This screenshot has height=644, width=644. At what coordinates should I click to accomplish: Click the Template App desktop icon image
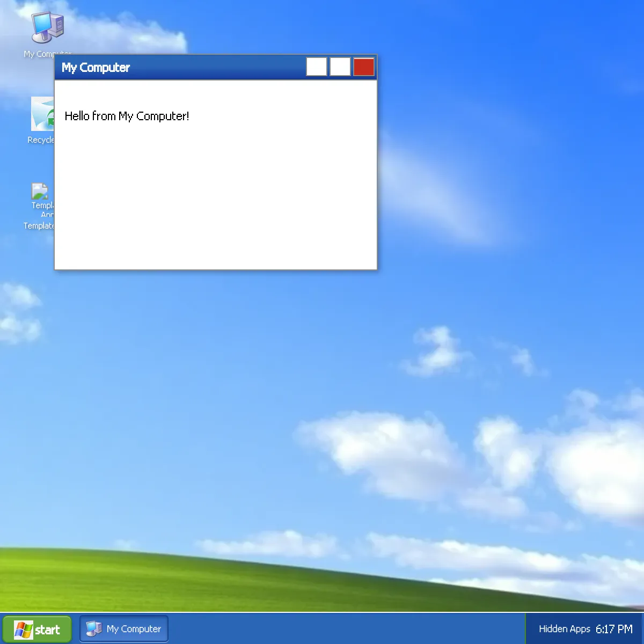(40, 191)
